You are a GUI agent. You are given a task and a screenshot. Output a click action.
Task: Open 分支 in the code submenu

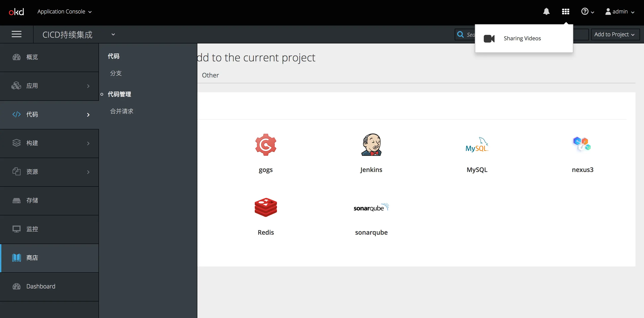116,73
